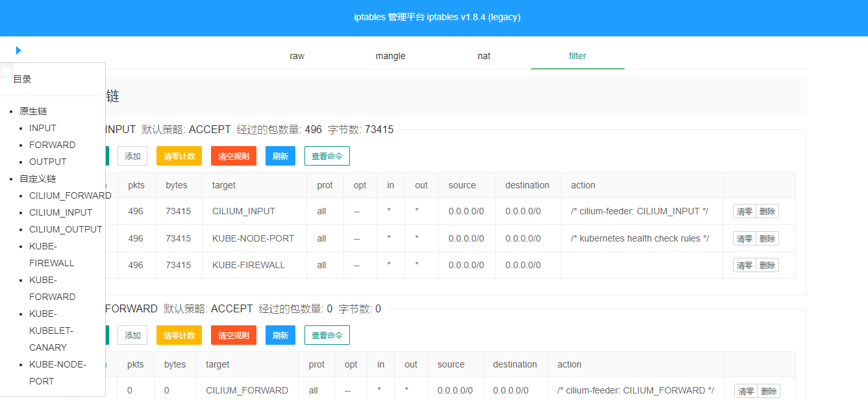Screen dimensions: 868x400
Task: Click 添加 in the INPUT chain section
Action: 132,156
